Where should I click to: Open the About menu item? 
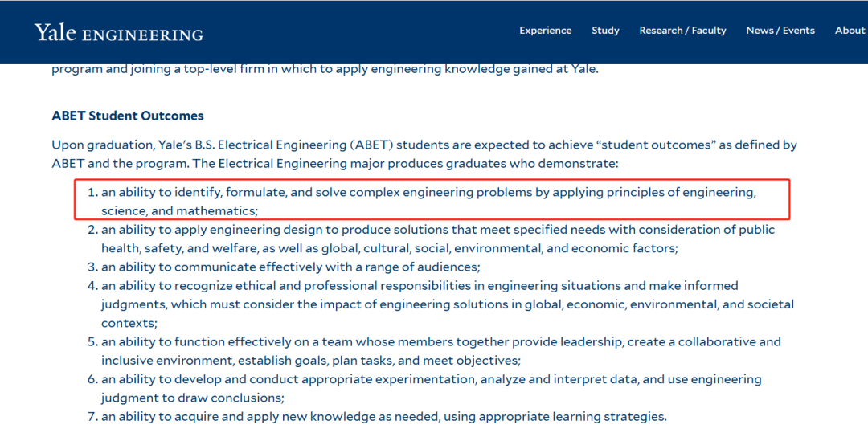pyautogui.click(x=850, y=31)
